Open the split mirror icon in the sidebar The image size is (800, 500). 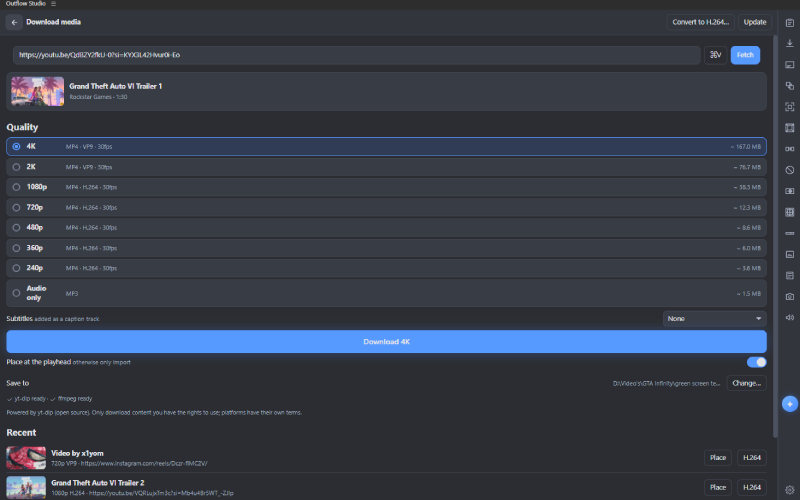tap(789, 149)
